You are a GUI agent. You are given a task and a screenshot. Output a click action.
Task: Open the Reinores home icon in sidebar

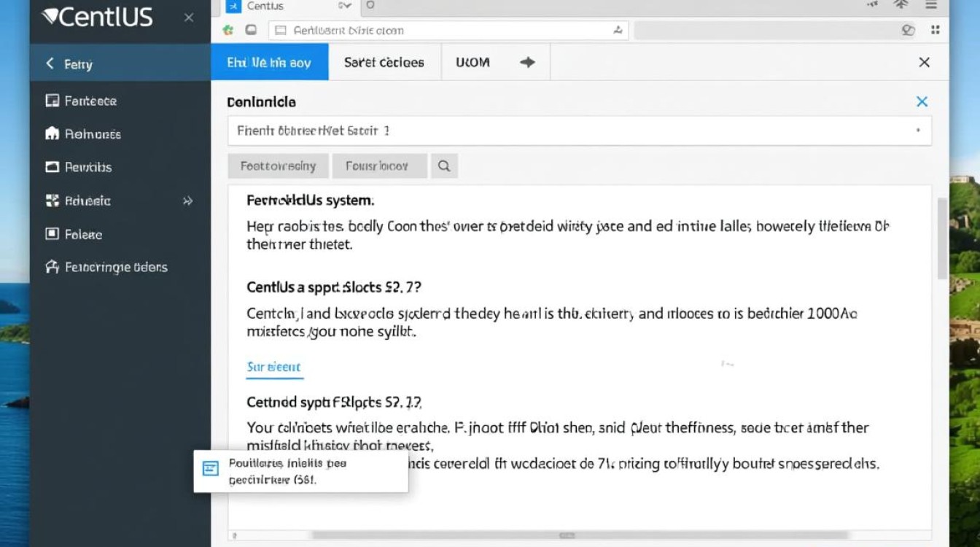[x=52, y=134]
